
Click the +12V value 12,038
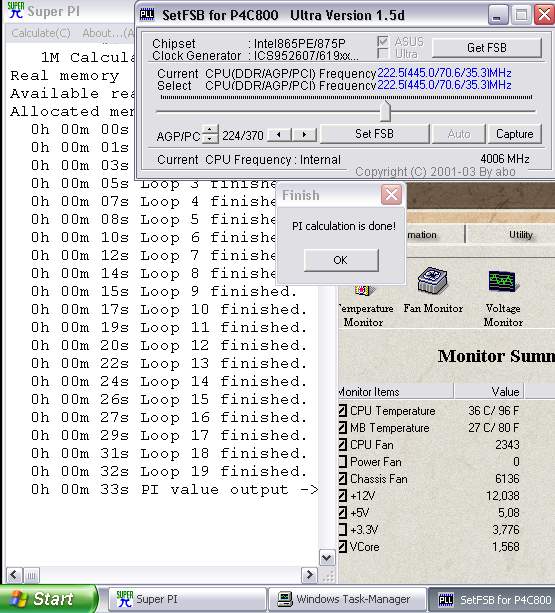point(503,496)
